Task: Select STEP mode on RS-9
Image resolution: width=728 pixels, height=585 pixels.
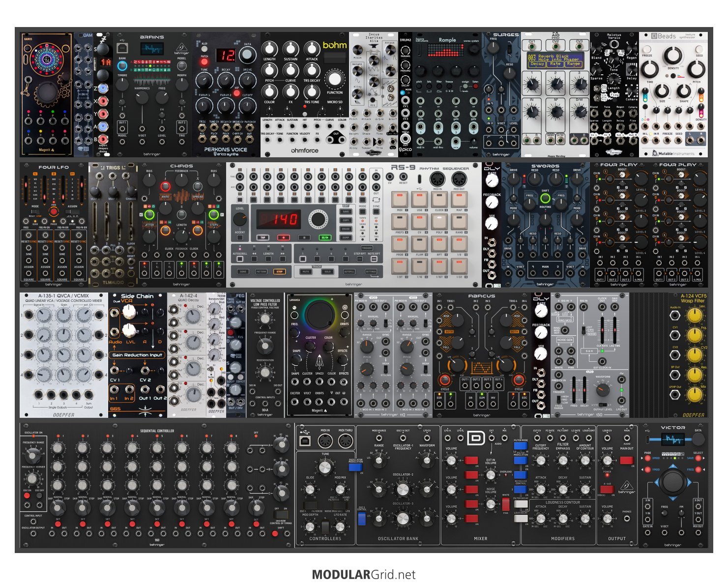Action: point(279,271)
